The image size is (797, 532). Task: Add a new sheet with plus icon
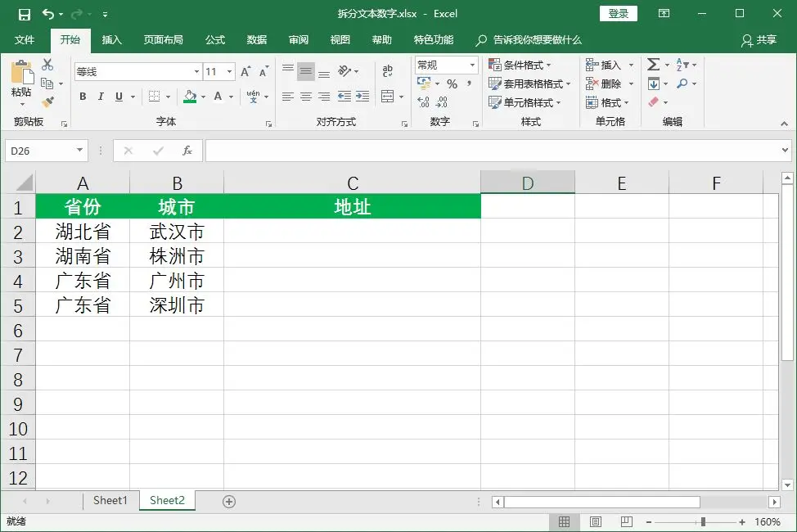tap(229, 501)
